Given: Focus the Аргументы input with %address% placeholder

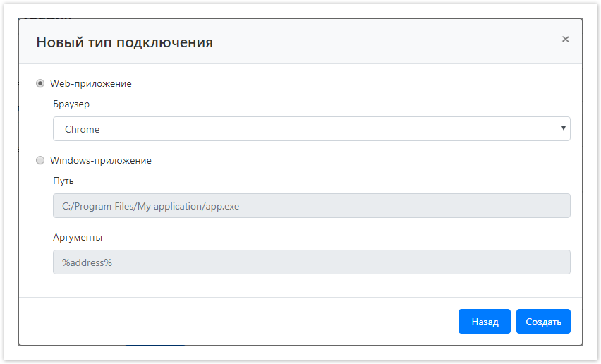Looking at the screenshot, I should [x=310, y=262].
